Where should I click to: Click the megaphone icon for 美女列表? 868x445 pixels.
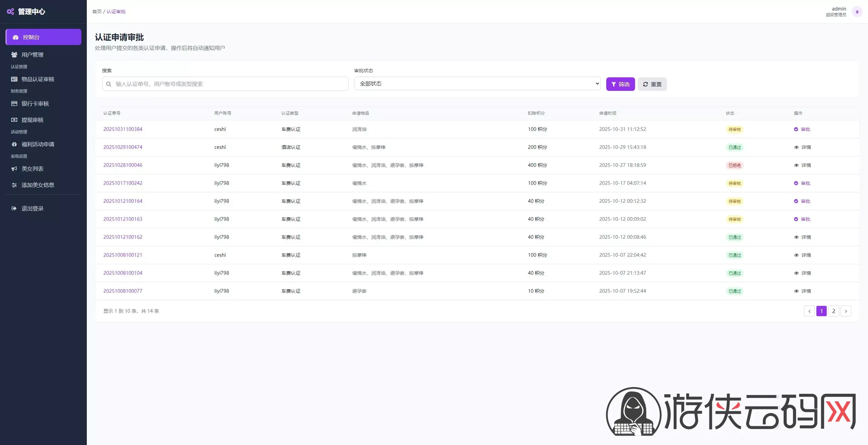(14, 169)
